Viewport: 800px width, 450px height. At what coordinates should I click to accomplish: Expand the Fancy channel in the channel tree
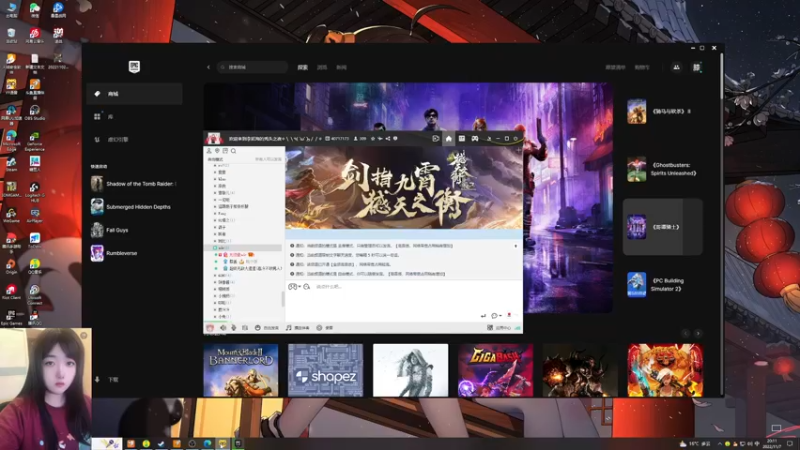click(x=215, y=213)
